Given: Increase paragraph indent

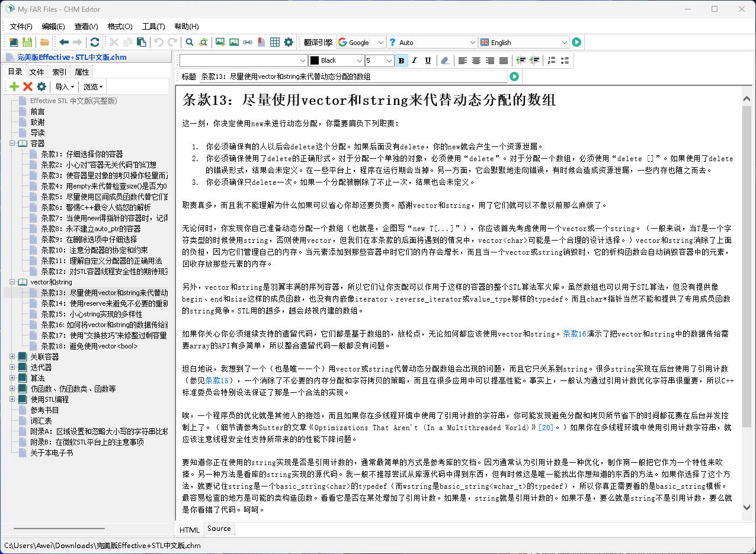Looking at the screenshot, I should point(521,60).
